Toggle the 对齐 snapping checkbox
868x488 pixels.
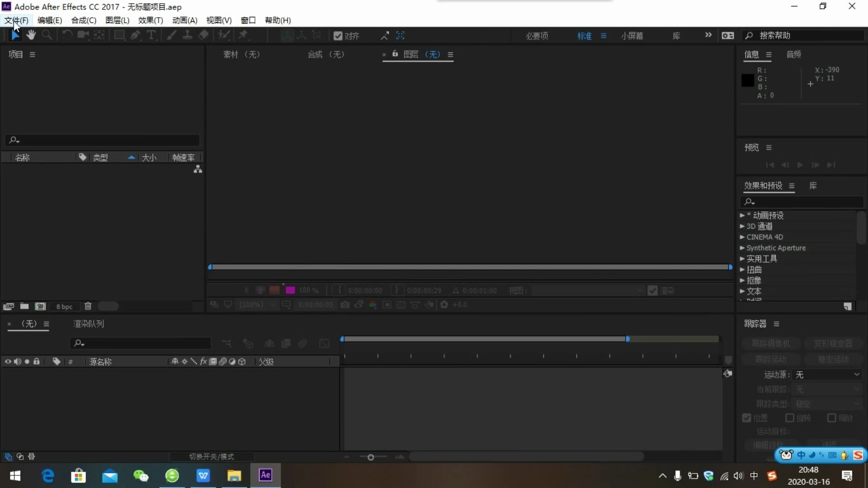tap(338, 36)
